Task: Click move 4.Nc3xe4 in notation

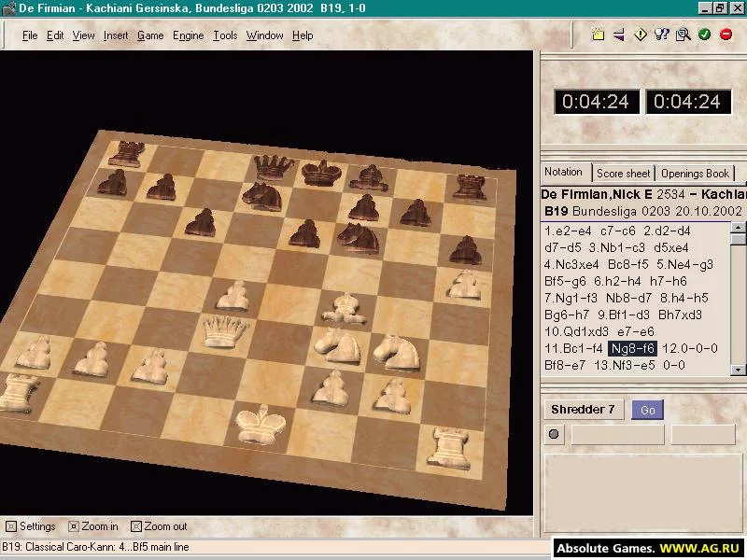Action: pyautogui.click(x=571, y=264)
